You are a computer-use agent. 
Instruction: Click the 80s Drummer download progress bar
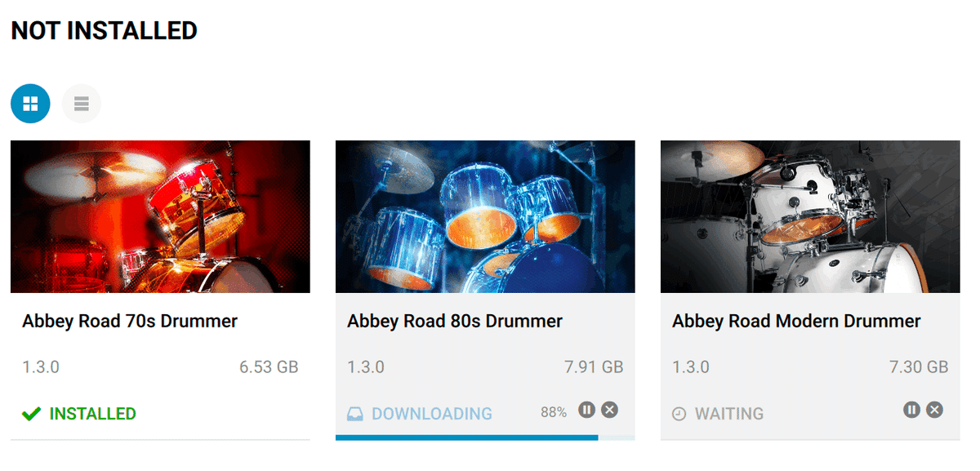[485, 438]
